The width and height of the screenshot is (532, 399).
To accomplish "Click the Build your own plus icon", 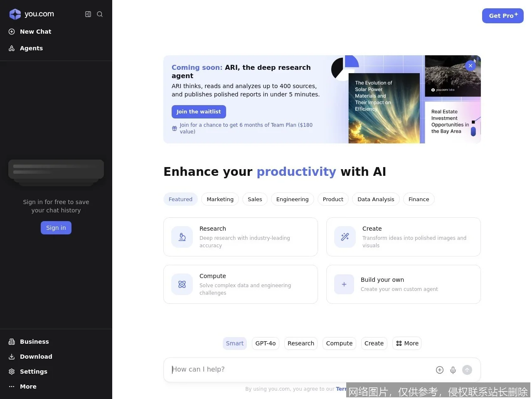I will click(344, 284).
